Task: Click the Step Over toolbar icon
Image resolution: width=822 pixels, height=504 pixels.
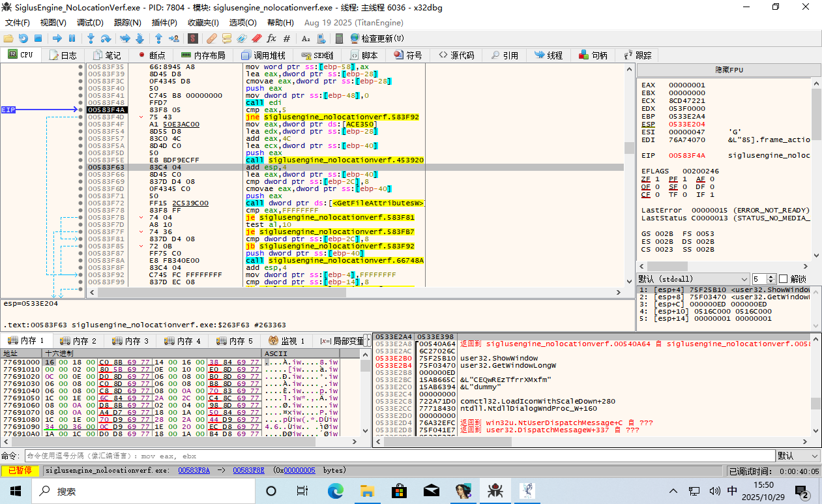Action: tap(106, 38)
